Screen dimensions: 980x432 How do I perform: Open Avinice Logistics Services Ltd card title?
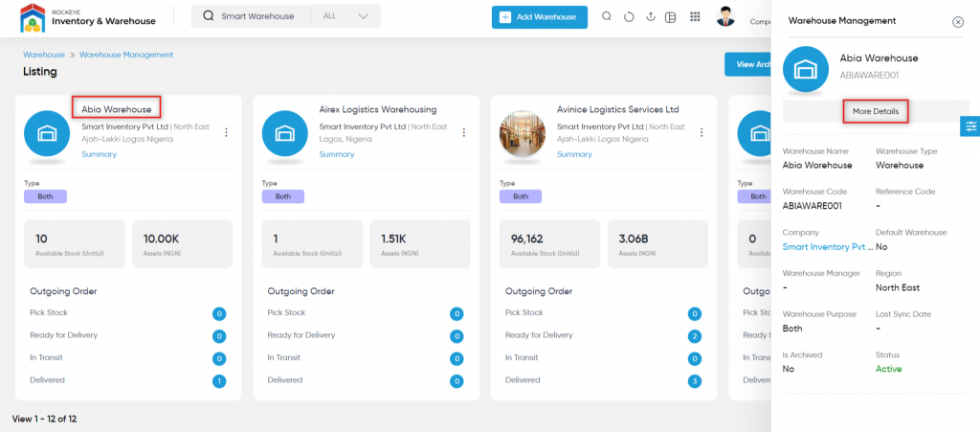(617, 109)
